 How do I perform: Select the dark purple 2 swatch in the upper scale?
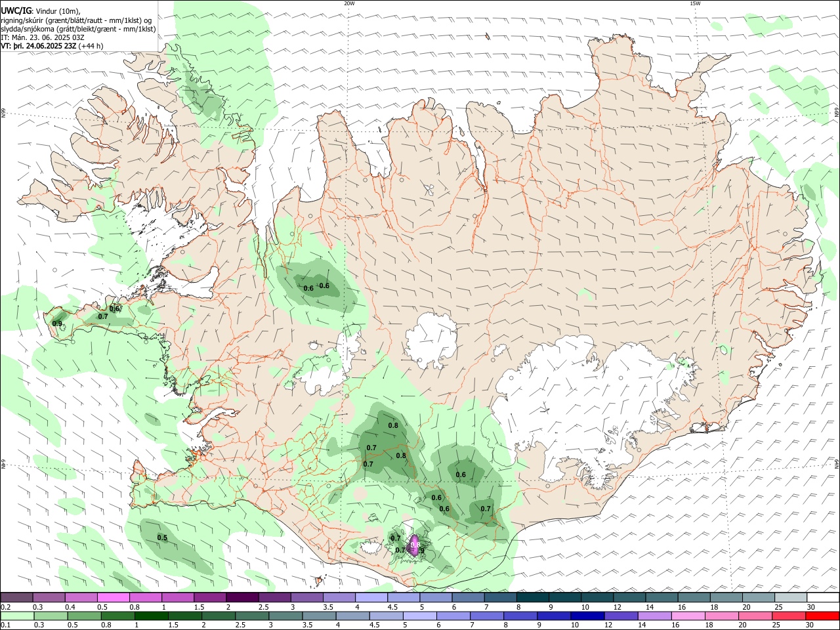[x=242, y=598]
